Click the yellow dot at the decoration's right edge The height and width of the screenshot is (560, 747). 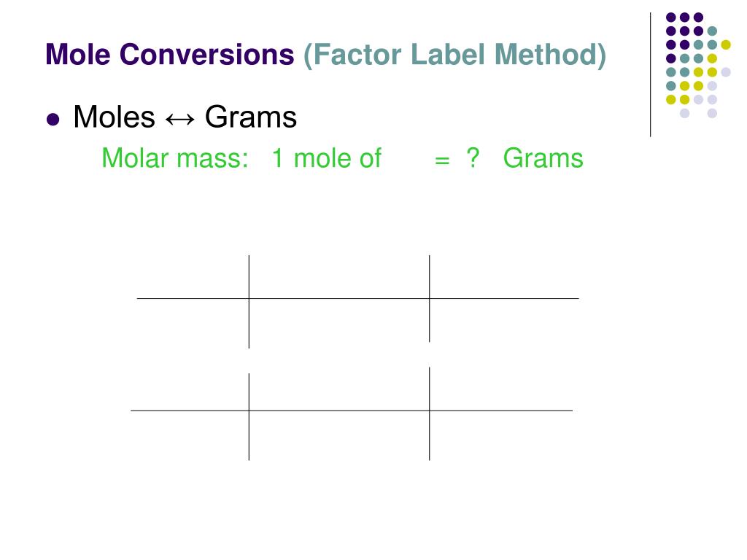tap(726, 44)
